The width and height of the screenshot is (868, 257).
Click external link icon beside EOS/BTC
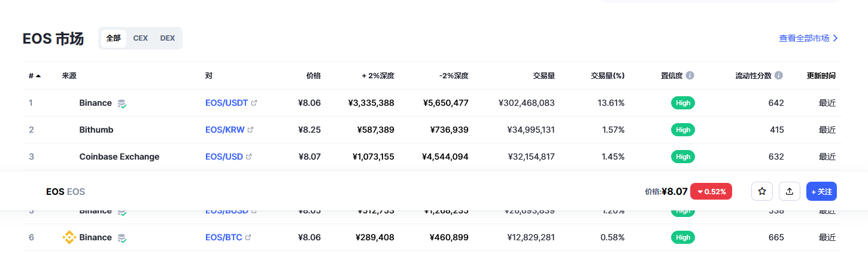point(248,237)
